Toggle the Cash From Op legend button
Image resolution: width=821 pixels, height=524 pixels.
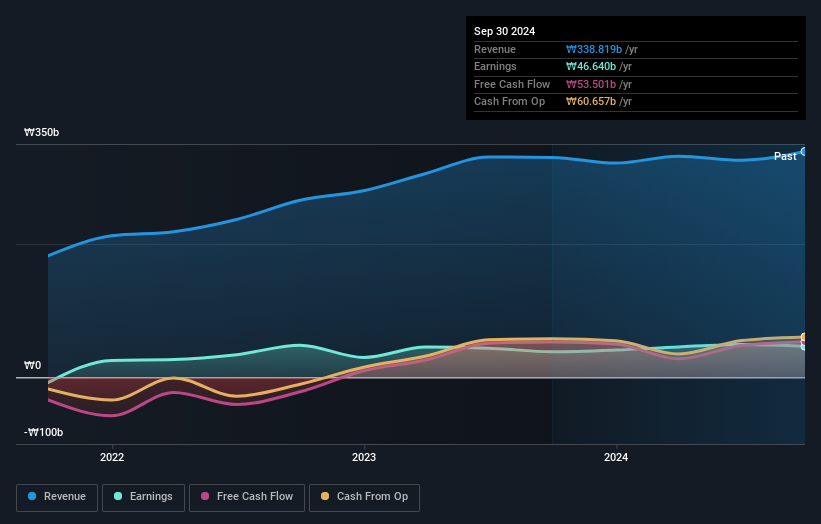364,497
